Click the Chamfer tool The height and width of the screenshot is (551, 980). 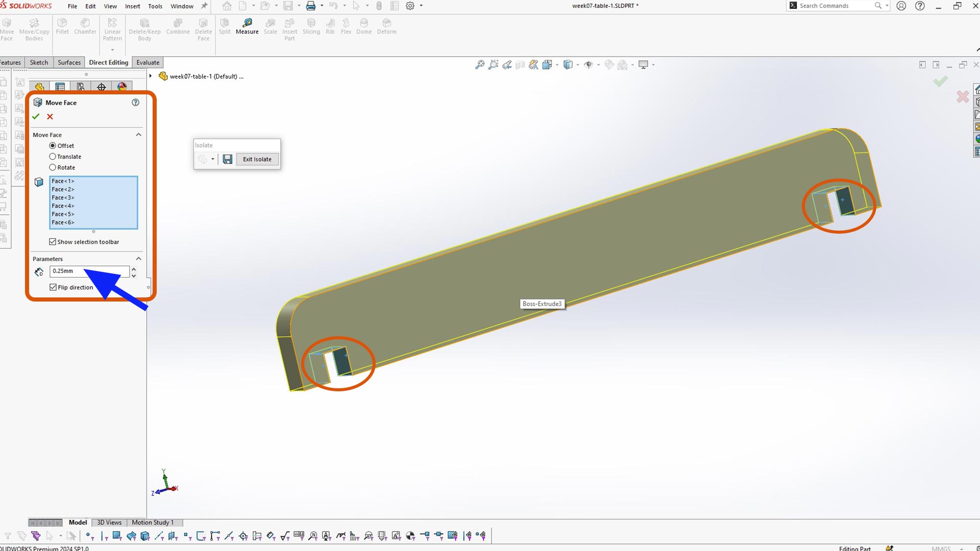tap(85, 27)
